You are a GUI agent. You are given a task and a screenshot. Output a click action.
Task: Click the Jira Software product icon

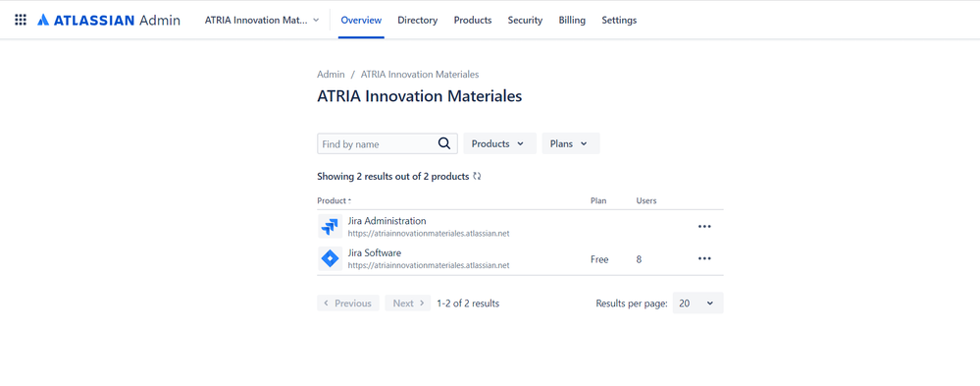pyautogui.click(x=330, y=258)
